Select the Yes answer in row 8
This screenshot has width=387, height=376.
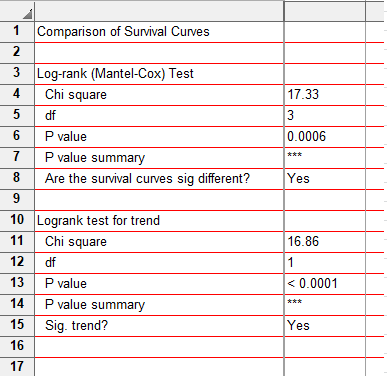pos(325,179)
